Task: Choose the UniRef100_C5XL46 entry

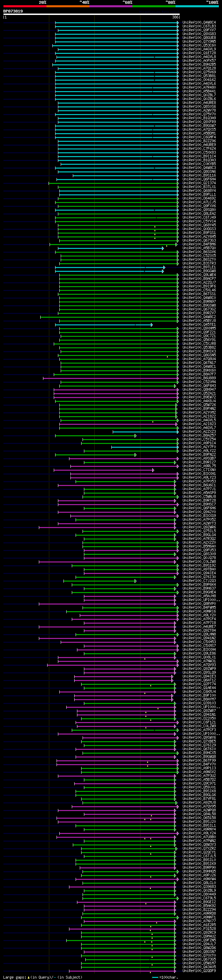Action: click(x=199, y=290)
